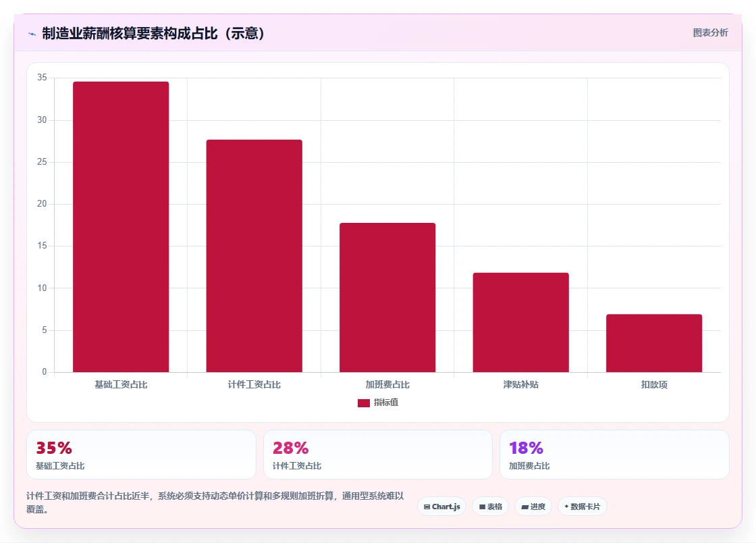Click the y-axis value 0
The width and height of the screenshot is (756, 543).
45,372
